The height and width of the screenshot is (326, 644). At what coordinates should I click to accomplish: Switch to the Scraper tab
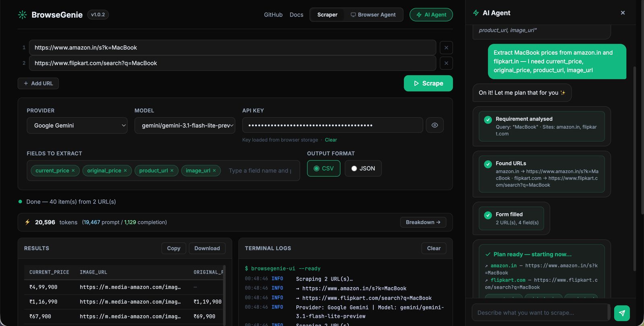327,14
